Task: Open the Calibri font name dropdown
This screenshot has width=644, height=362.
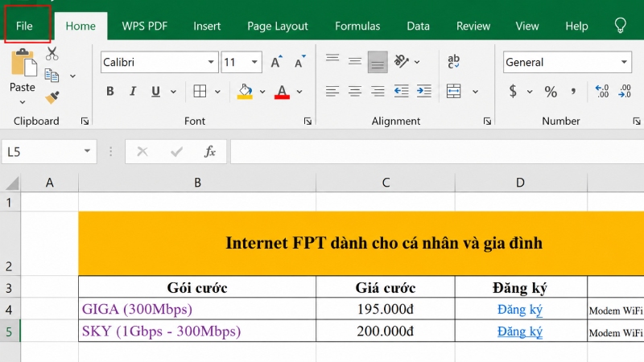Action: tap(211, 62)
